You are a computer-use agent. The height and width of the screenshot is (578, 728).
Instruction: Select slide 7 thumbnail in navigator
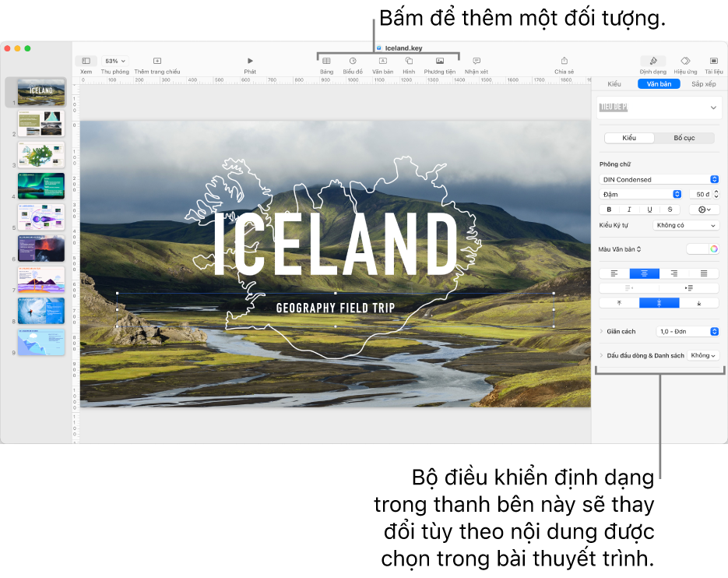(x=41, y=279)
